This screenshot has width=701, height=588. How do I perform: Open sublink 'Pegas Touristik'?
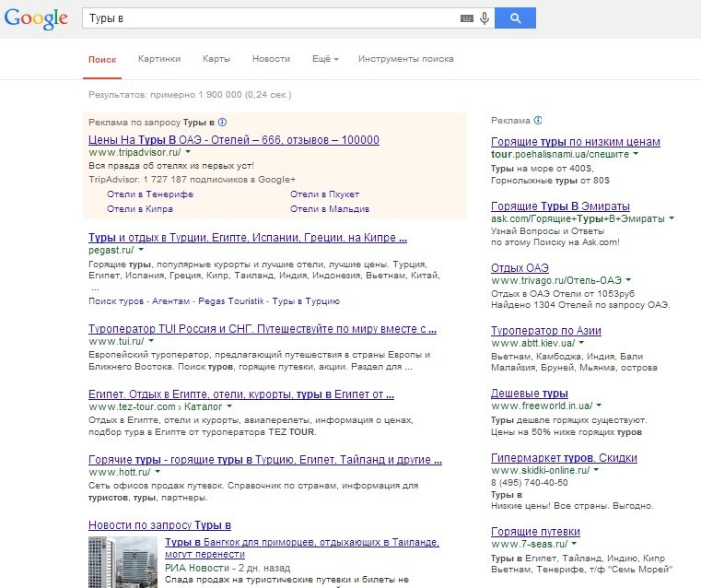[231, 301]
